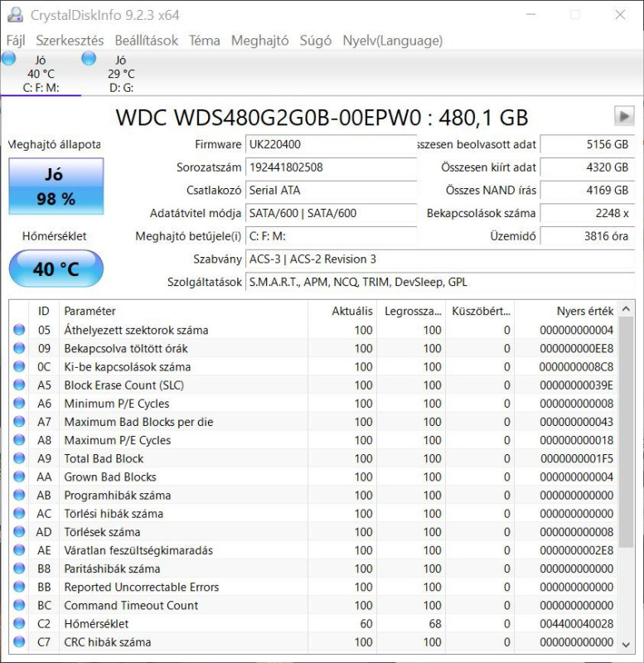
Task: Click the scrollbar down arrow in SMART list
Action: tap(627, 645)
